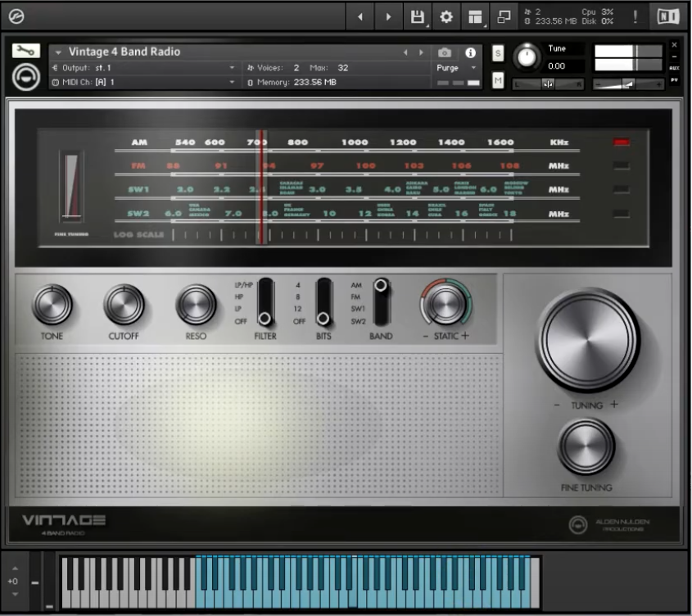Open the Kontakt options gear icon
Image resolution: width=692 pixels, height=616 pixels.
(446, 15)
